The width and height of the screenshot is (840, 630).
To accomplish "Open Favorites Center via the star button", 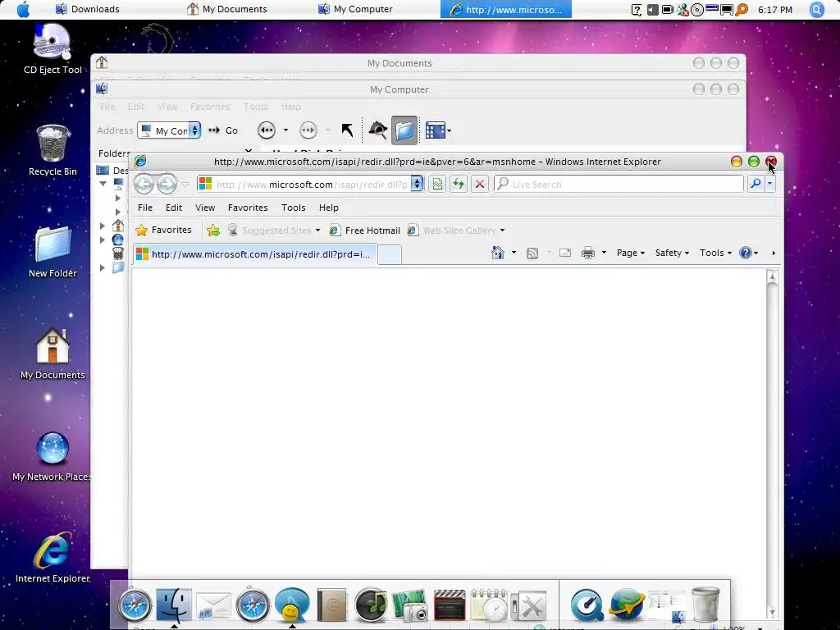I will point(163,230).
